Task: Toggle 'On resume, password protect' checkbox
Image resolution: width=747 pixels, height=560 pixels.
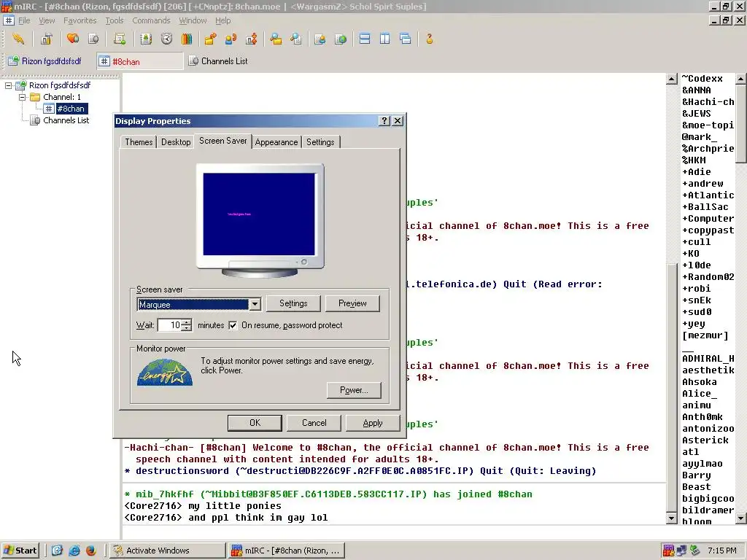Action: point(233,325)
